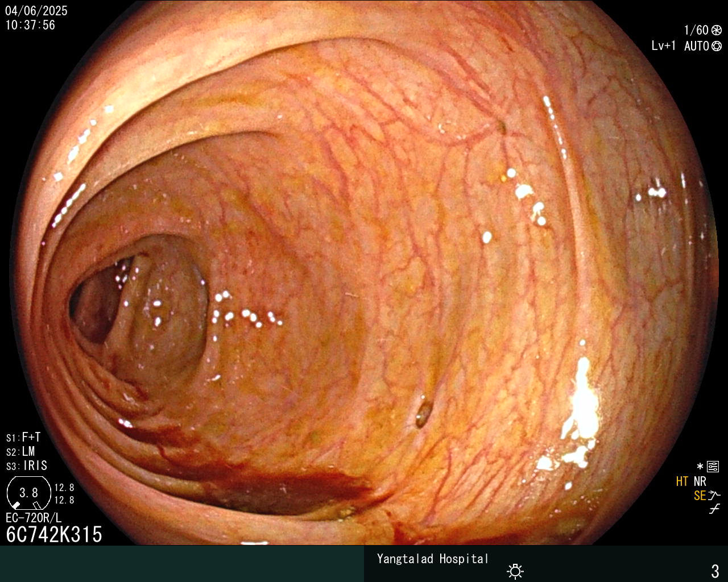Open the slider settings icon
Viewport: 728px width, 582px height.
tap(713, 467)
